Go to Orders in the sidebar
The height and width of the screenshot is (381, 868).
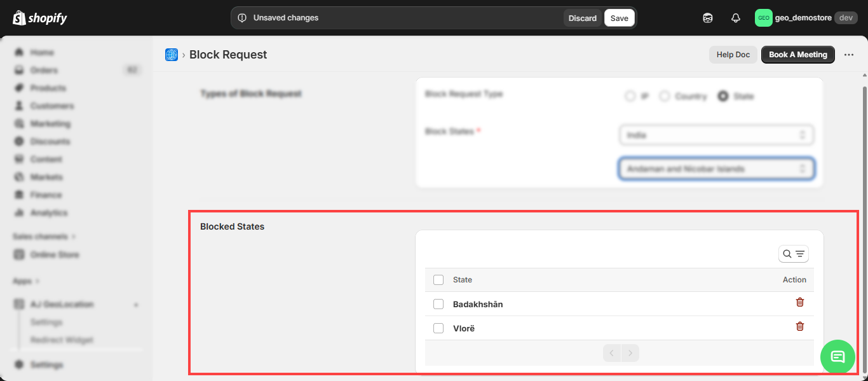44,70
